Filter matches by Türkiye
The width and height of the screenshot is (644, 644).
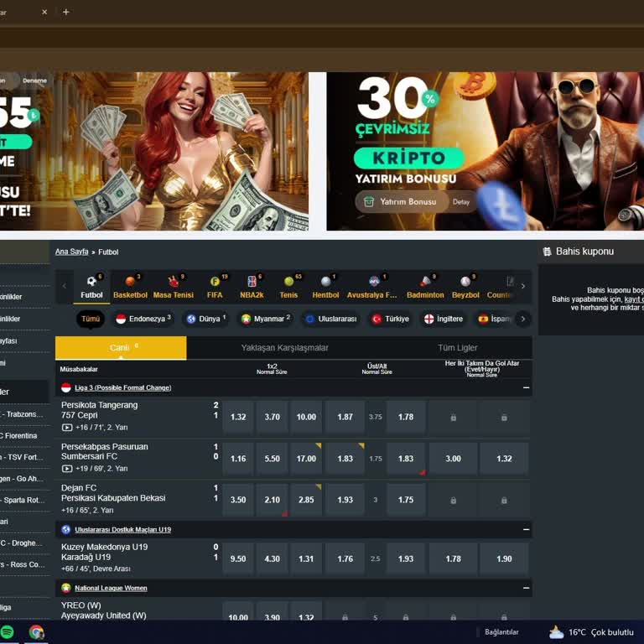[391, 319]
